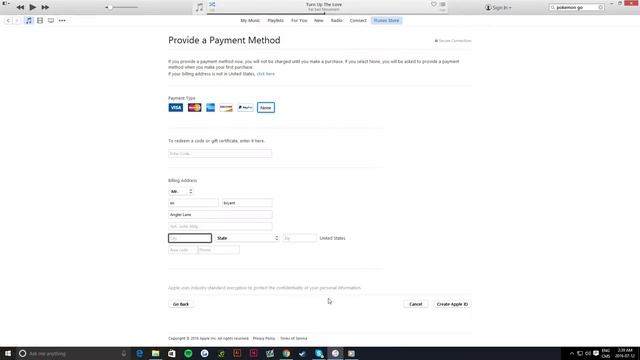
Task: Click the Apt., suite, bldg. field
Action: (x=220, y=226)
